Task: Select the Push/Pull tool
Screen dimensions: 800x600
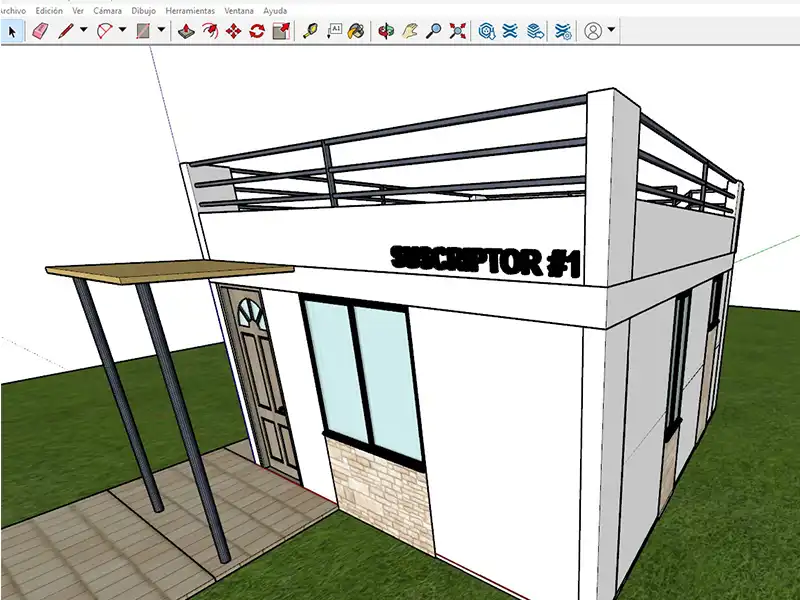Action: coord(186,31)
